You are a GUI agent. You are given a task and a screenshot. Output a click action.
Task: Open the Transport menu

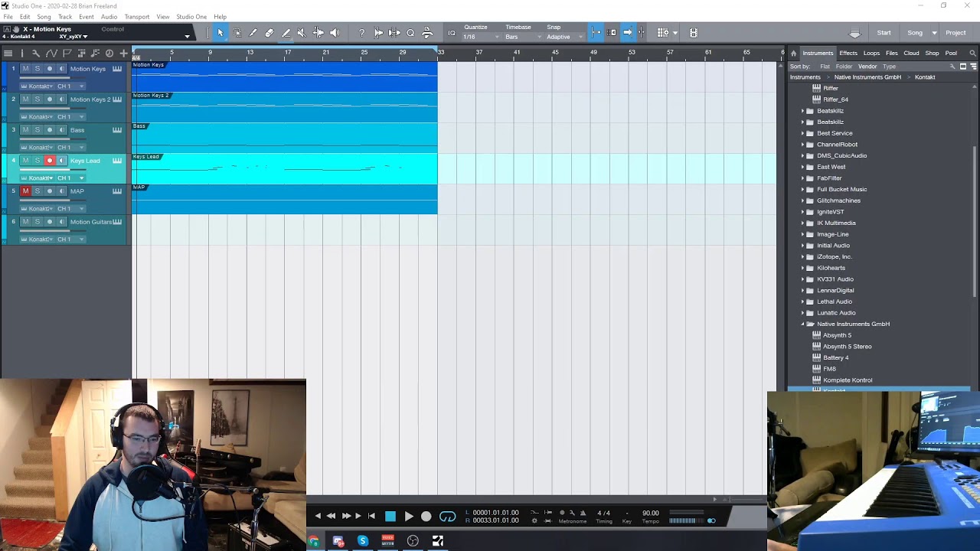[x=137, y=17]
